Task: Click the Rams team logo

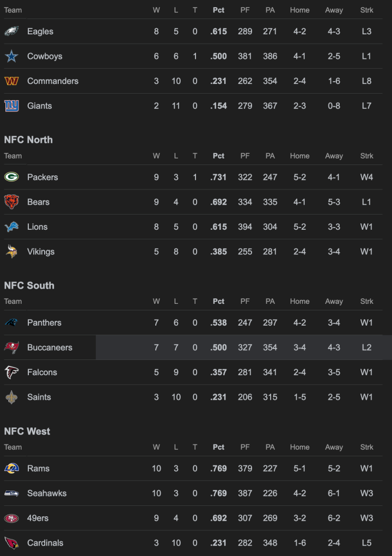Action: [x=11, y=468]
